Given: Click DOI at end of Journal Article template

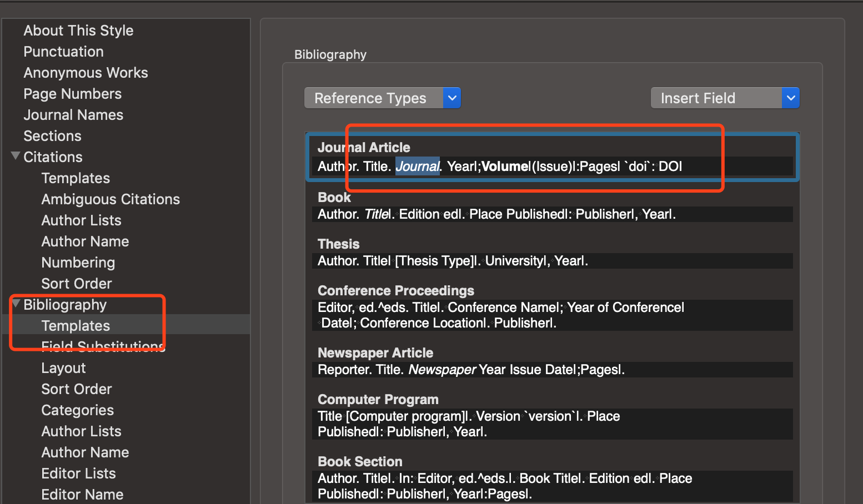Looking at the screenshot, I should coord(670,167).
